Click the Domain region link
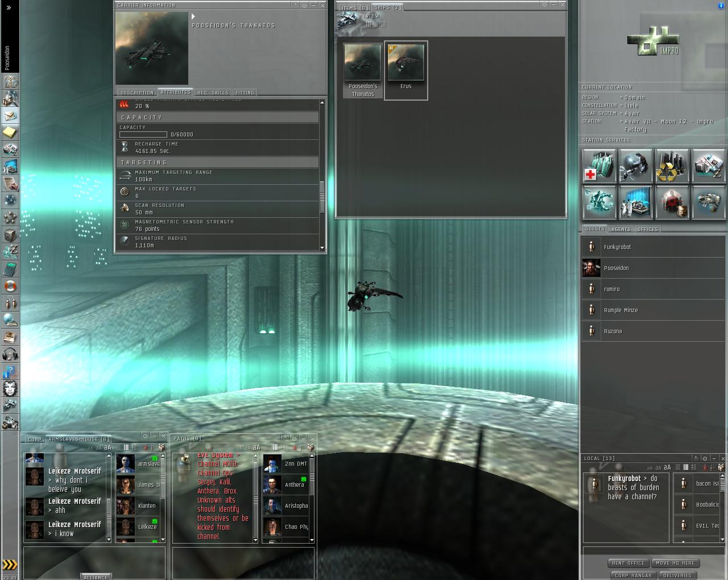This screenshot has width=728, height=580. 635,98
